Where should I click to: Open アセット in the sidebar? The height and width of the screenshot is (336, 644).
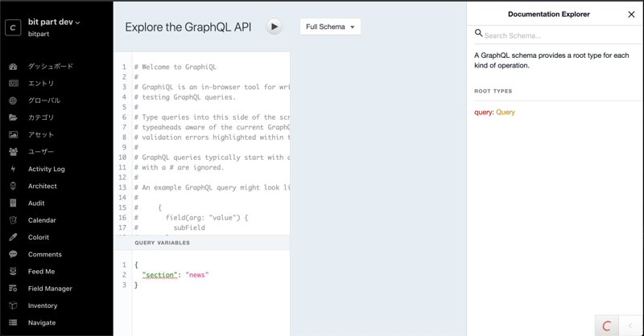tap(41, 135)
